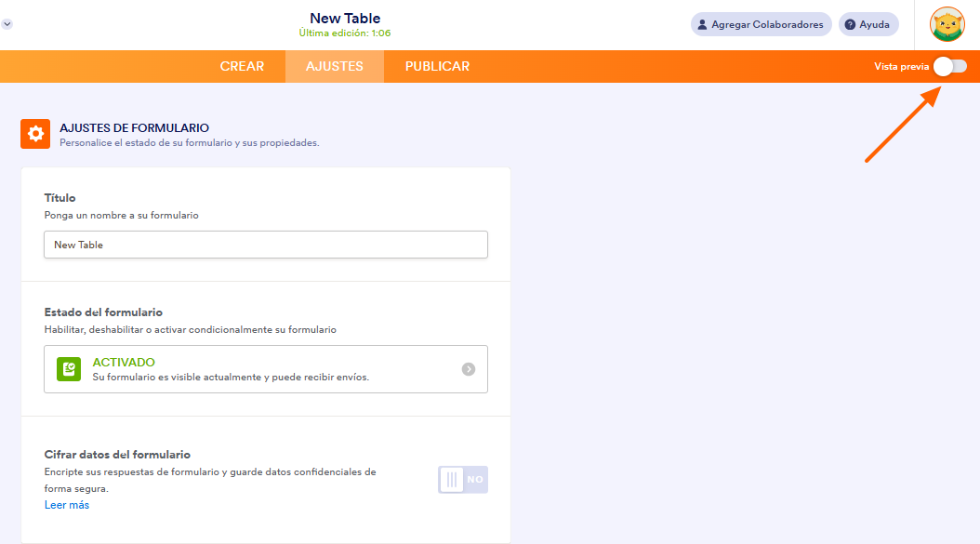Enable the Vista previa toggle
The width and height of the screenshot is (980, 544).
[950, 66]
